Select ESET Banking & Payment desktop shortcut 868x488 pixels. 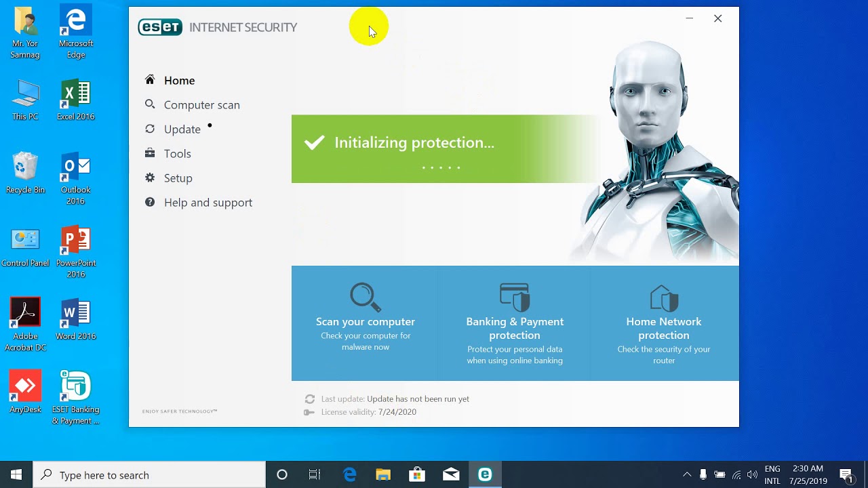click(76, 399)
